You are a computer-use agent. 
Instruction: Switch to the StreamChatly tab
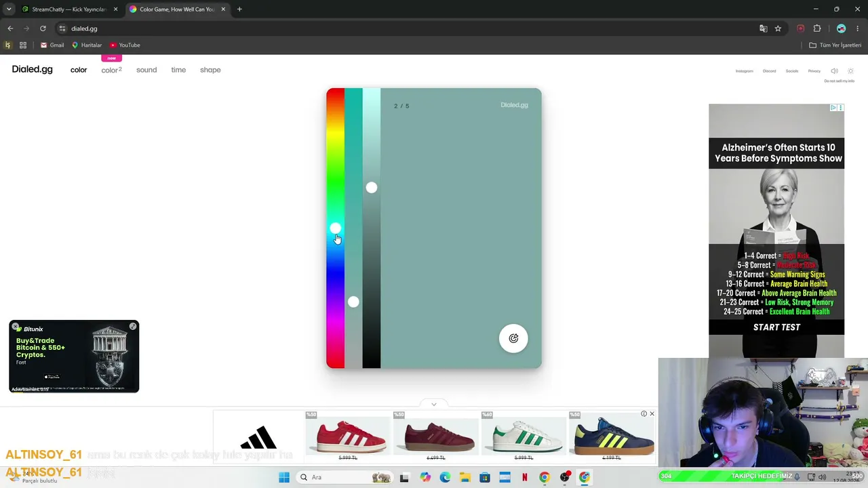(70, 9)
